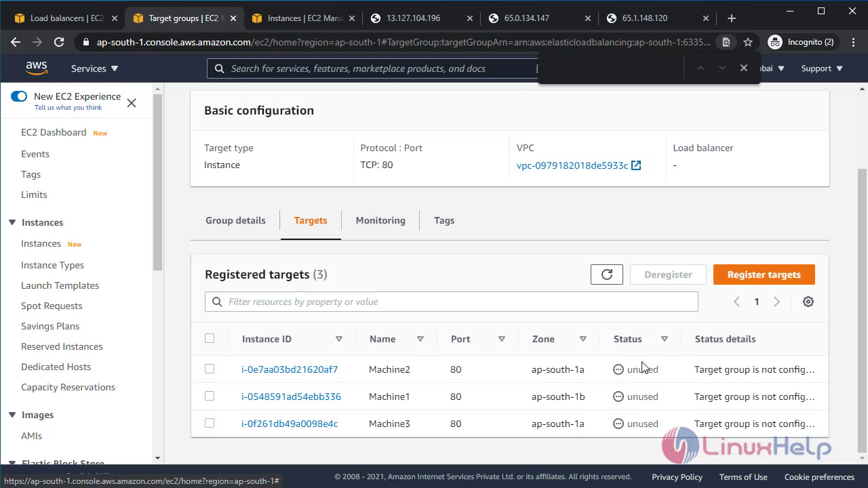Image resolution: width=868 pixels, height=488 pixels.
Task: Open a new browser tab
Action: [x=731, y=18]
